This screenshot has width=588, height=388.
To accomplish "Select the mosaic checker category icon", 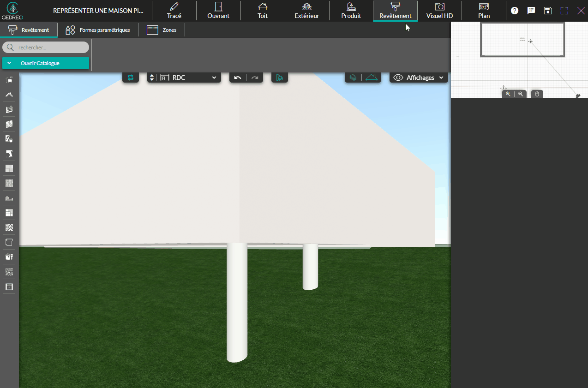I will pyautogui.click(x=9, y=227).
